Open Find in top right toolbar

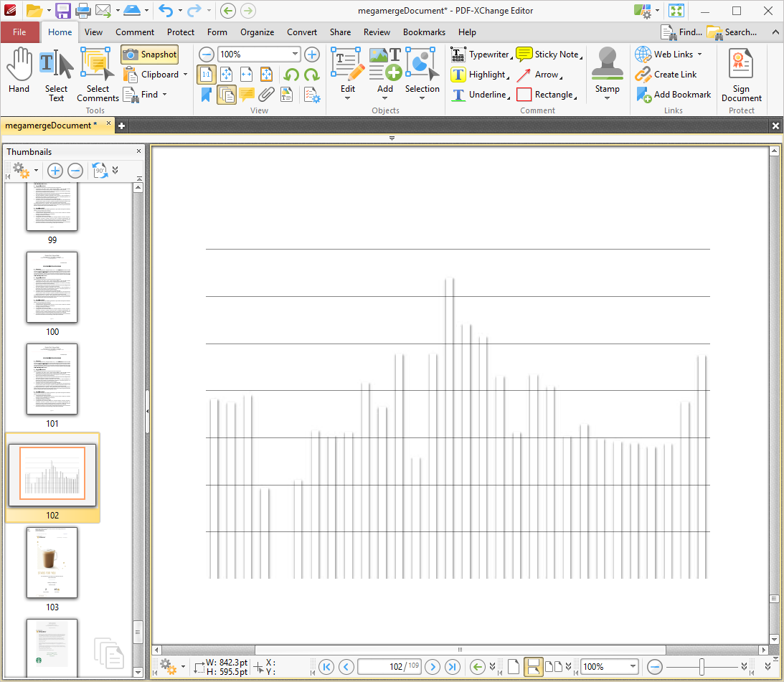coord(681,32)
